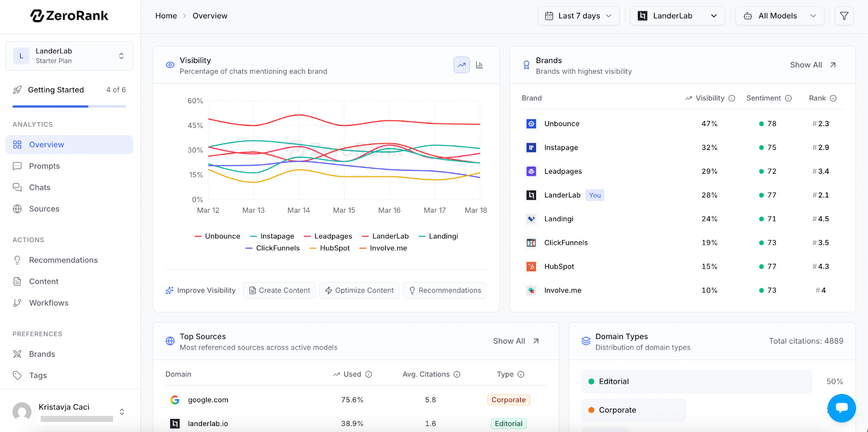The width and height of the screenshot is (868, 432).
Task: Expand the LanderLab workspace switcher in sidebar
Action: click(x=69, y=56)
